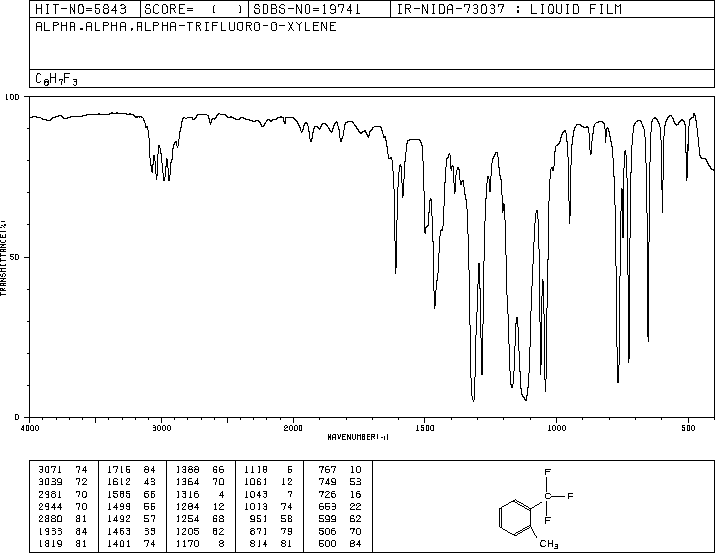
Task: Select peak value 1254 in the table
Action: click(x=187, y=519)
